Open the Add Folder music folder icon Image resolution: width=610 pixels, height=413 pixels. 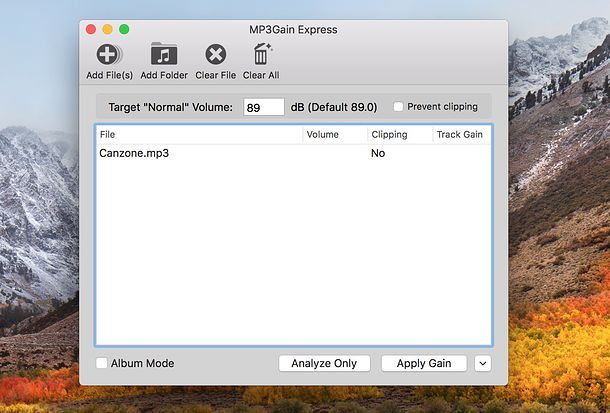(x=164, y=54)
